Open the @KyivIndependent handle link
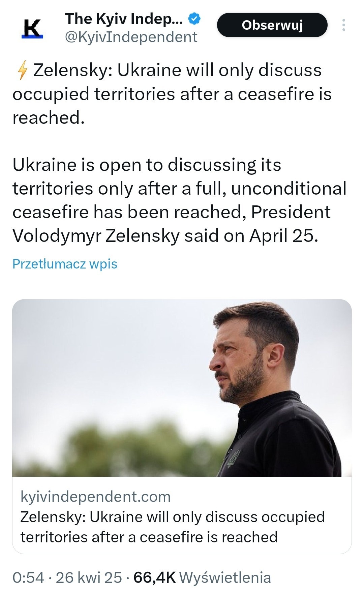This screenshot has width=364, height=595. coord(131,37)
